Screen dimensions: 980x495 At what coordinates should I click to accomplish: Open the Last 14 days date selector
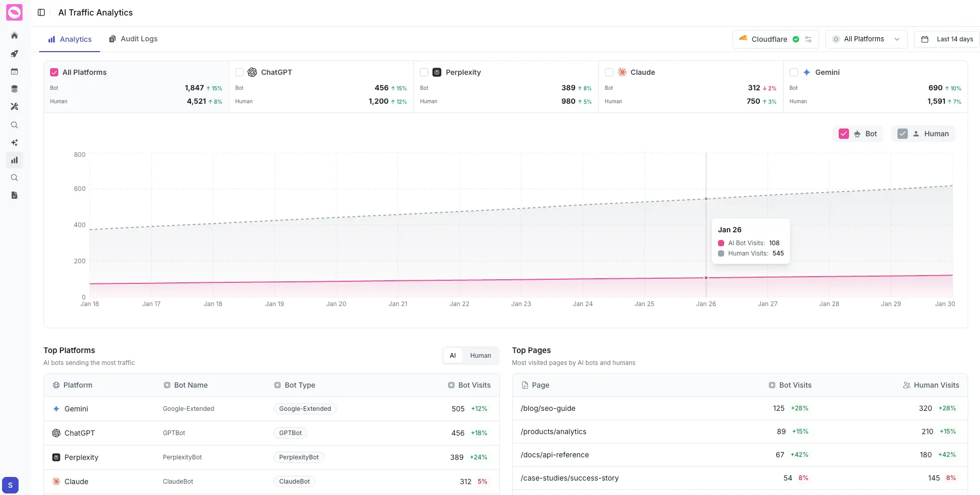(x=947, y=39)
